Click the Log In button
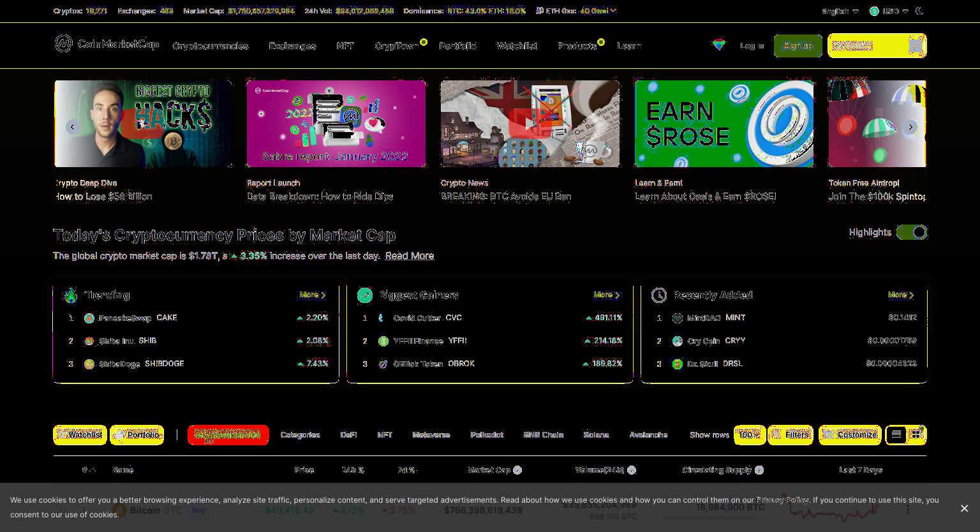Screen dimensions: 980x532 click(x=752, y=45)
